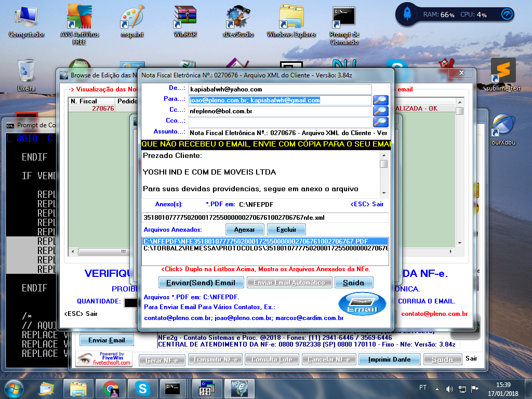Click the magnifier icon beside the Para field

click(x=380, y=100)
